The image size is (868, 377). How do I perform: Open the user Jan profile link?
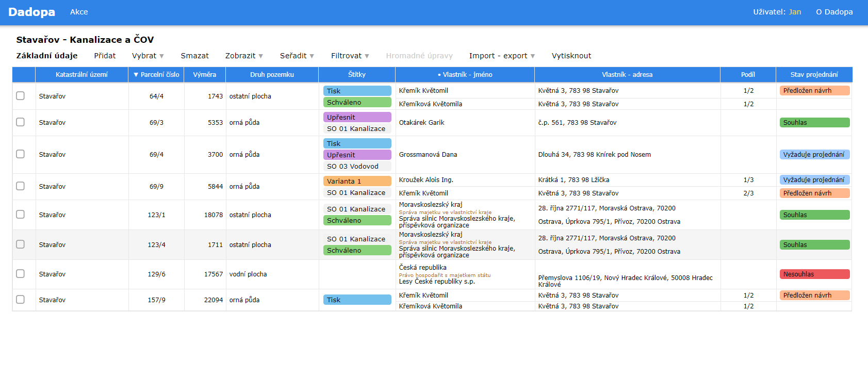[795, 12]
